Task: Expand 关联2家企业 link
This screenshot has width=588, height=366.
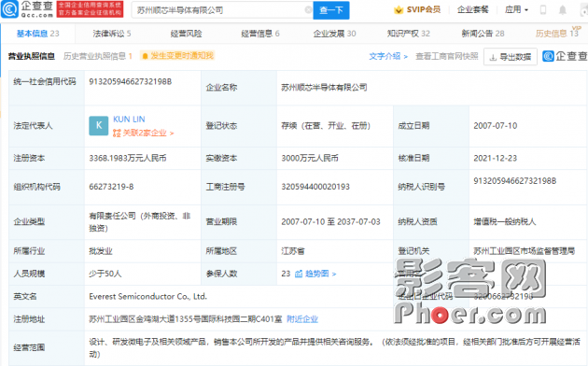Action: (143, 133)
